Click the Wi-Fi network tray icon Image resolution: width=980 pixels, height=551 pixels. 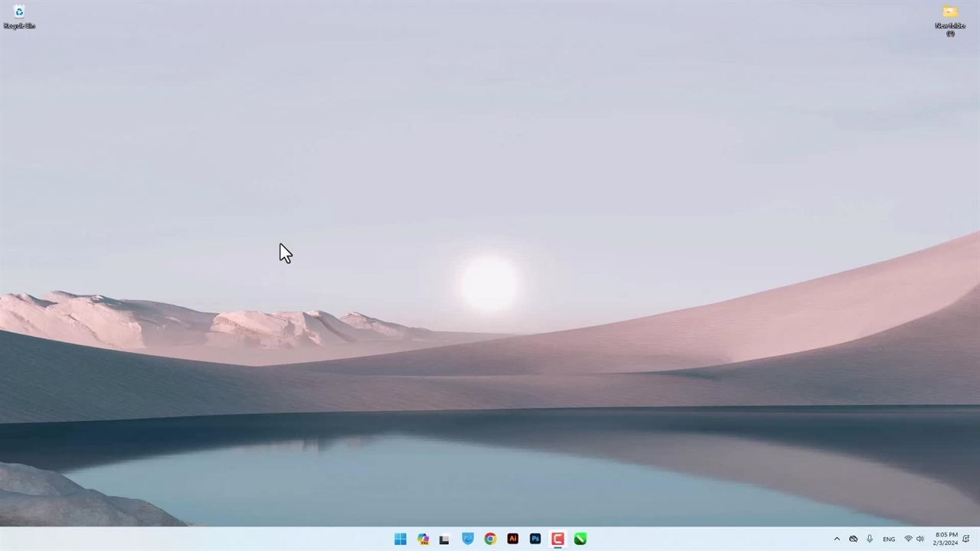pos(908,539)
